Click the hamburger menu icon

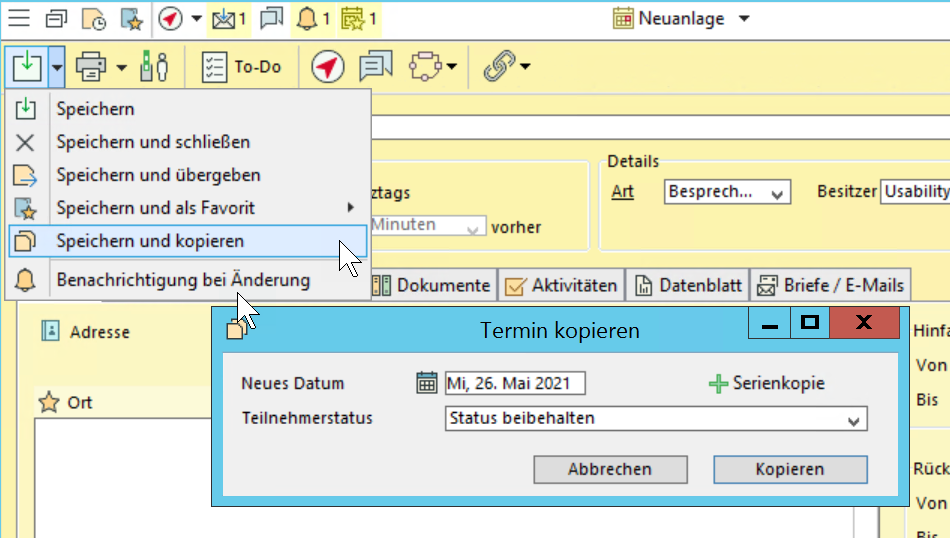click(x=18, y=18)
